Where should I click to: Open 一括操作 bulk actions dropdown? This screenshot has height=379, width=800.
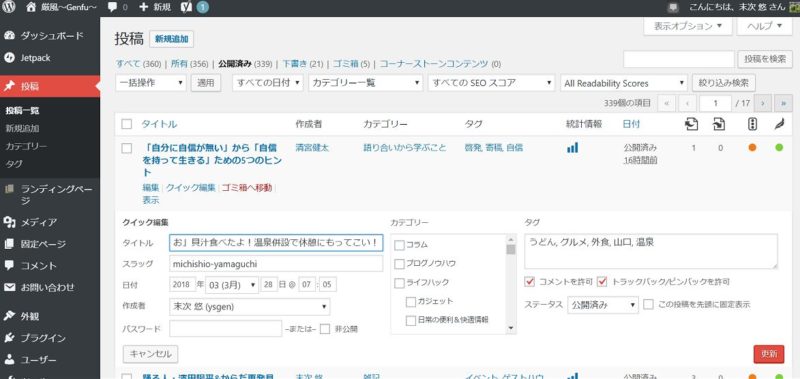tap(151, 83)
